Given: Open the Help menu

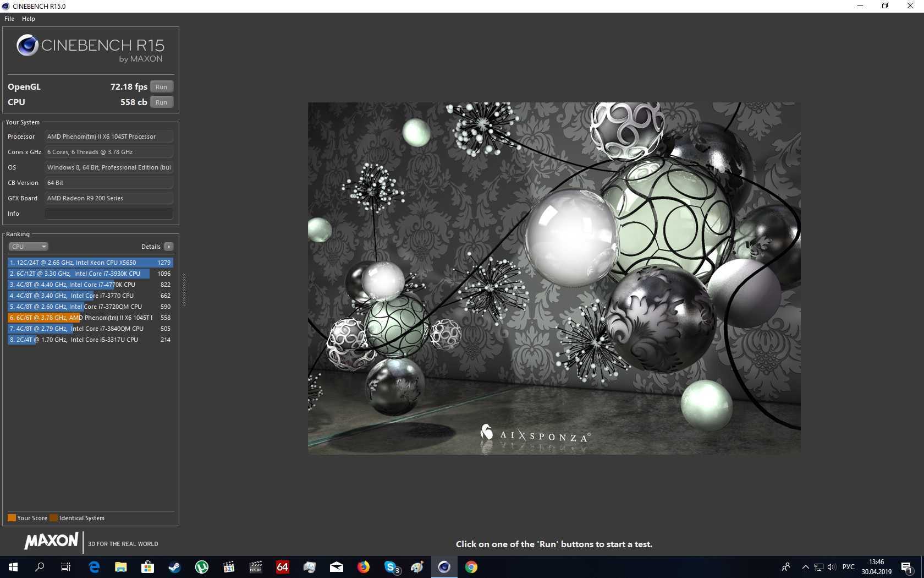Looking at the screenshot, I should pos(29,19).
